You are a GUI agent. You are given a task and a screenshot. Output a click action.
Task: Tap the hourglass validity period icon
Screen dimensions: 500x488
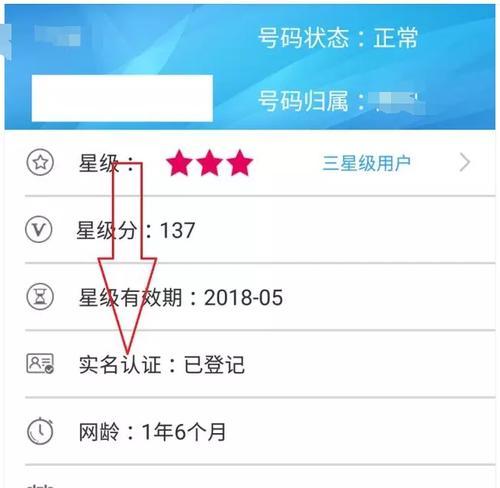point(40,297)
